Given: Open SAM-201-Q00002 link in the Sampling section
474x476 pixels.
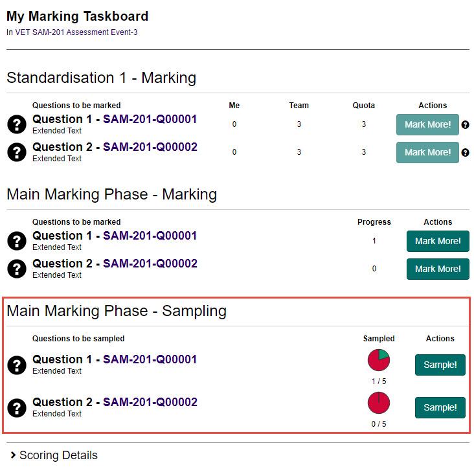Looking at the screenshot, I should [150, 402].
